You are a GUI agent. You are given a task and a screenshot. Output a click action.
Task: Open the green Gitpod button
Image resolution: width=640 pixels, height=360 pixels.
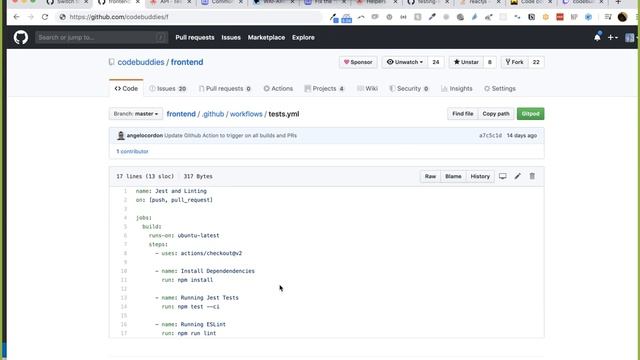tap(531, 114)
